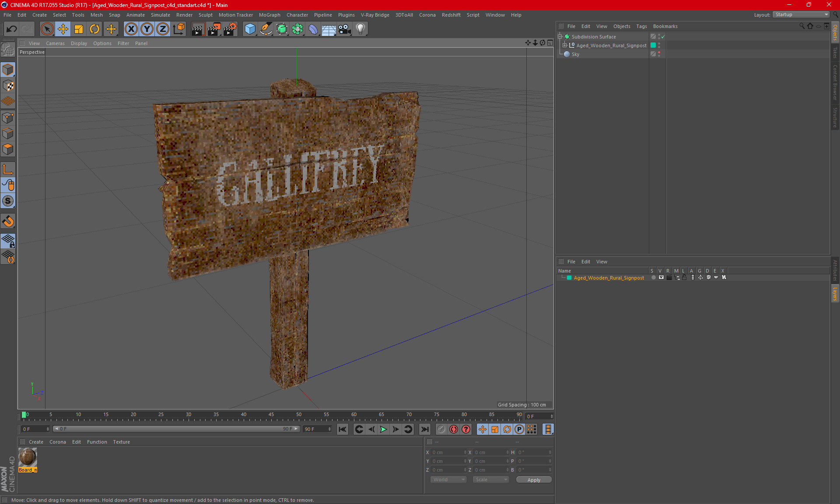The image size is (840, 504).
Task: Click the timeline preview range slider
Action: (176, 429)
